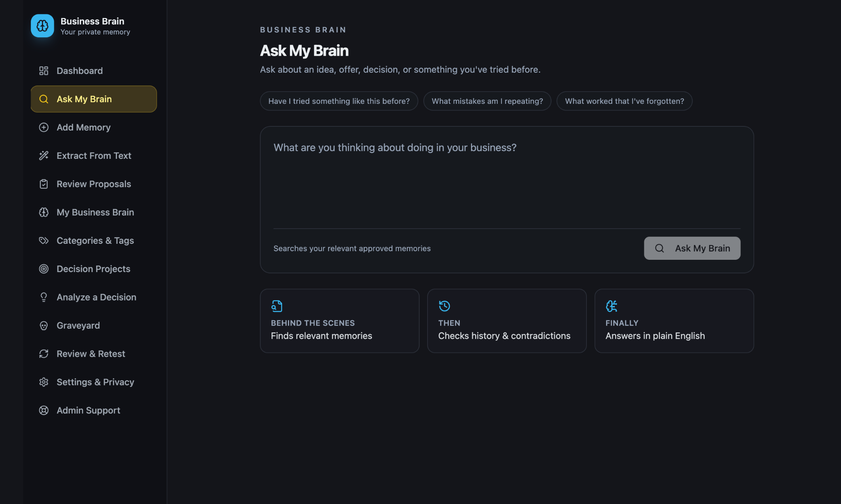
Task: Click the clipboard-check icon for Review Proposals
Action: coord(44,184)
